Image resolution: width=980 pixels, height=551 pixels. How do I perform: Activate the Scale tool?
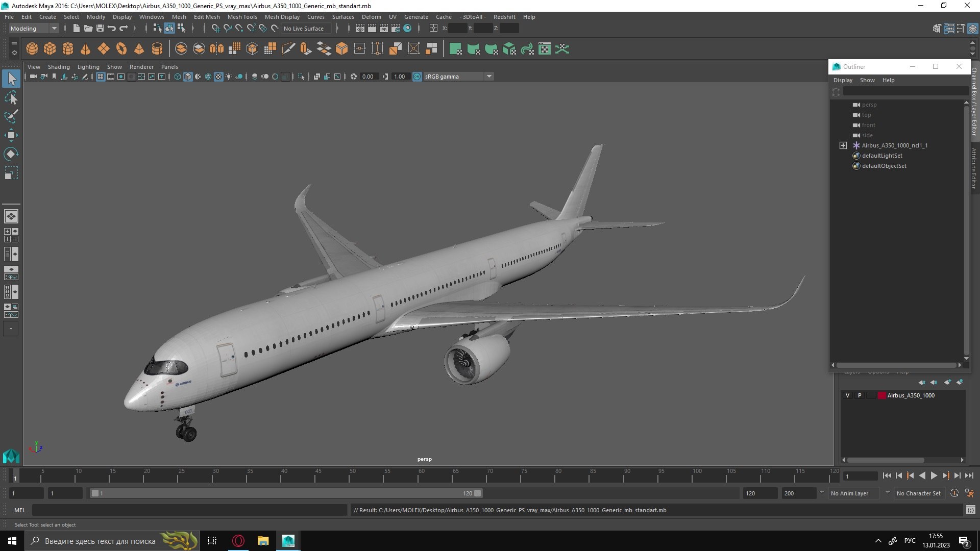(x=11, y=173)
